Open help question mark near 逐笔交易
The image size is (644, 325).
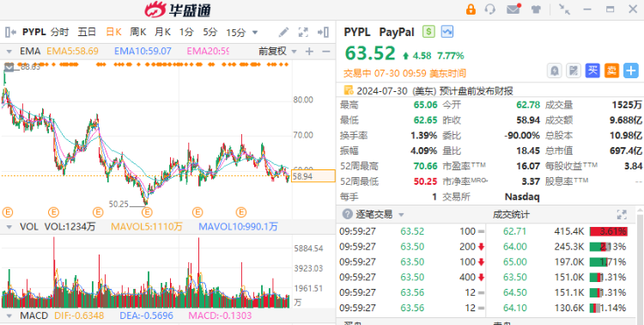pos(348,214)
